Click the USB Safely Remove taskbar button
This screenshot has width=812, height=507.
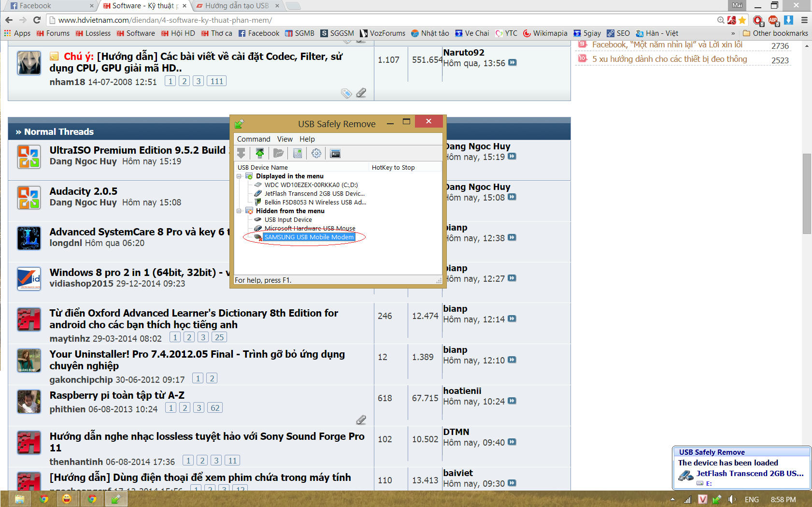point(116,499)
